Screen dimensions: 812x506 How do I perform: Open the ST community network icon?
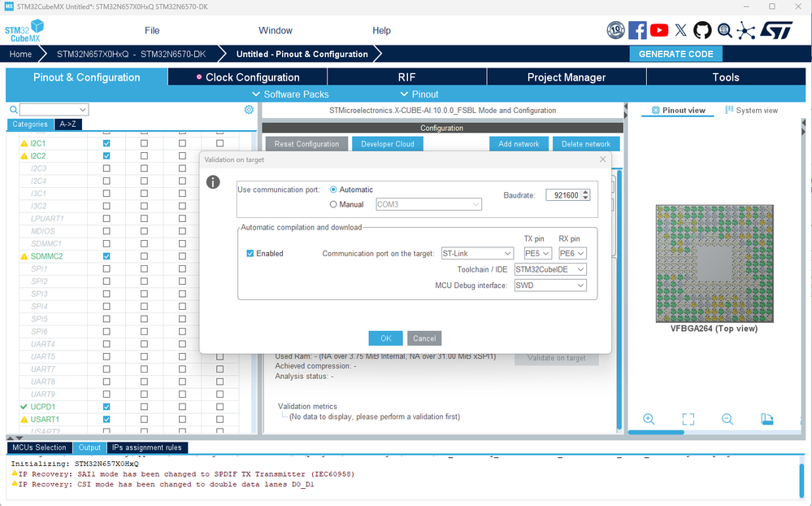pos(745,31)
